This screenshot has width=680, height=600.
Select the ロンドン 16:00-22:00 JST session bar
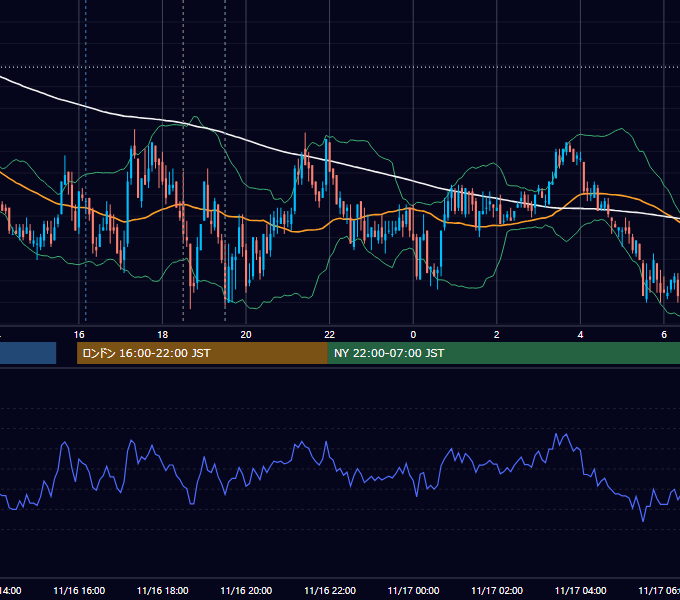pyautogui.click(x=202, y=353)
